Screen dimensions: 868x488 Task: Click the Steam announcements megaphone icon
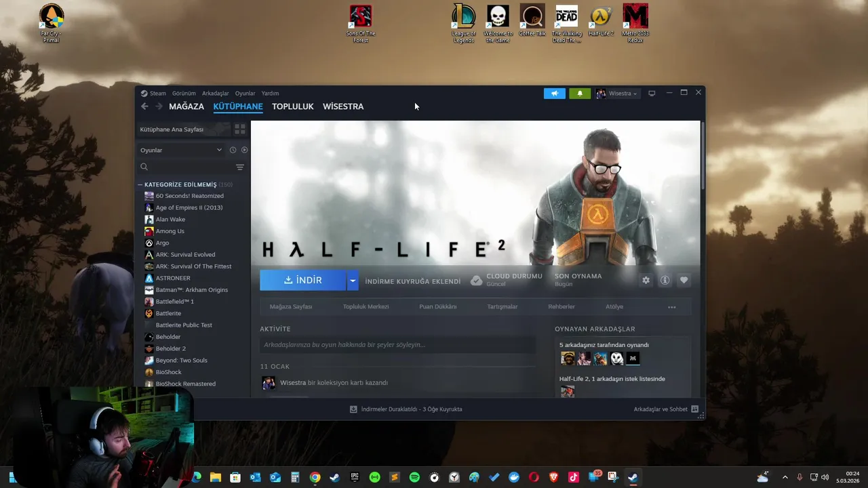tap(554, 94)
